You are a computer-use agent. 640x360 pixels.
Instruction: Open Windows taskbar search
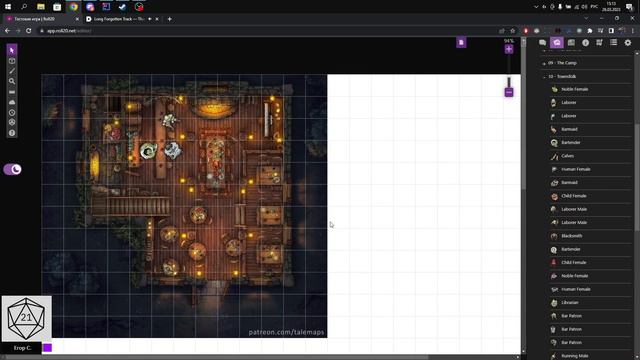tap(24, 7)
